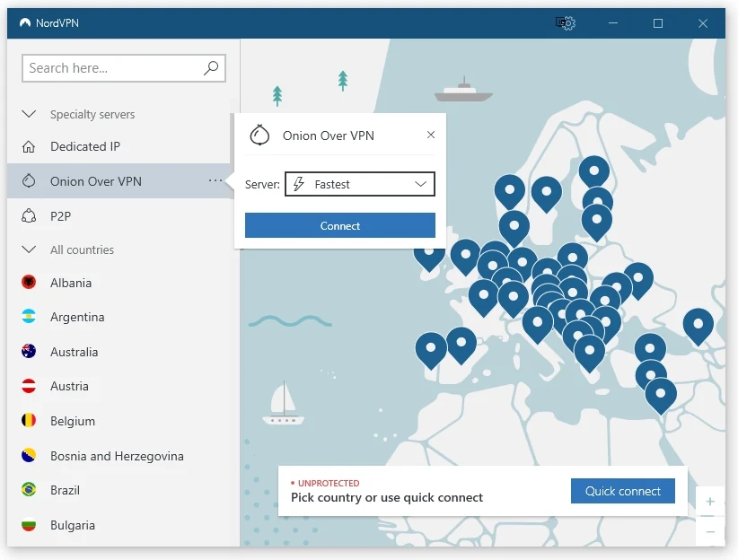Minimize the NordVPN window
Image resolution: width=738 pixels, height=560 pixels.
pyautogui.click(x=613, y=22)
